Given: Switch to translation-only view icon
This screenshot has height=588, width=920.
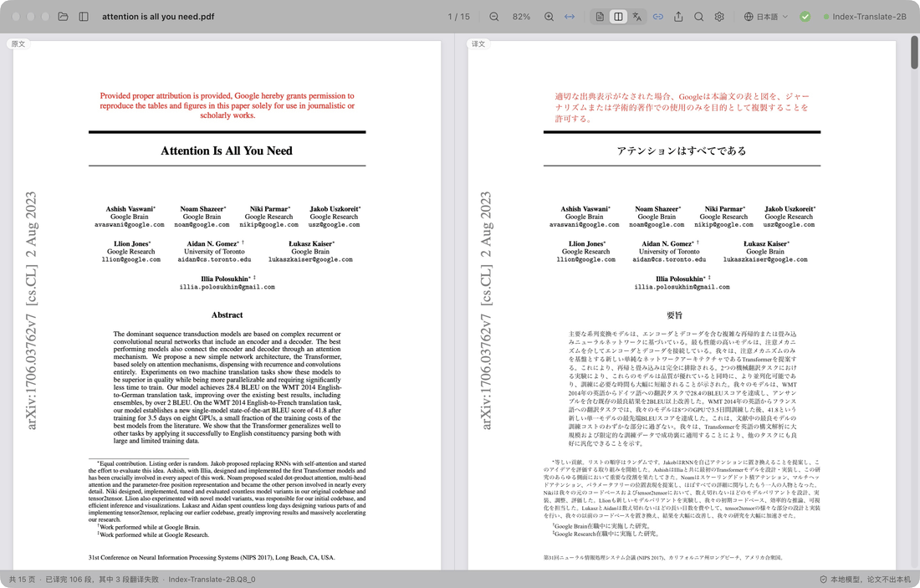Looking at the screenshot, I should [x=637, y=17].
